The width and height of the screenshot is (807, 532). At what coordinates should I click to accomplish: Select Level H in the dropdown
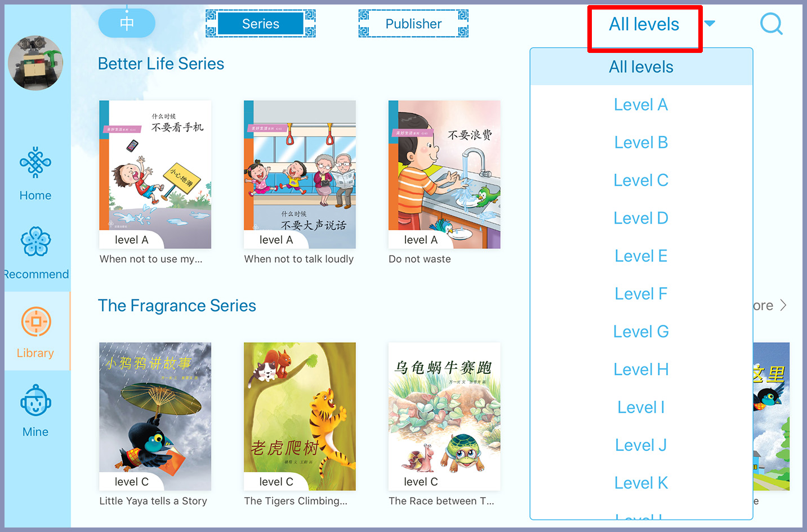(641, 370)
